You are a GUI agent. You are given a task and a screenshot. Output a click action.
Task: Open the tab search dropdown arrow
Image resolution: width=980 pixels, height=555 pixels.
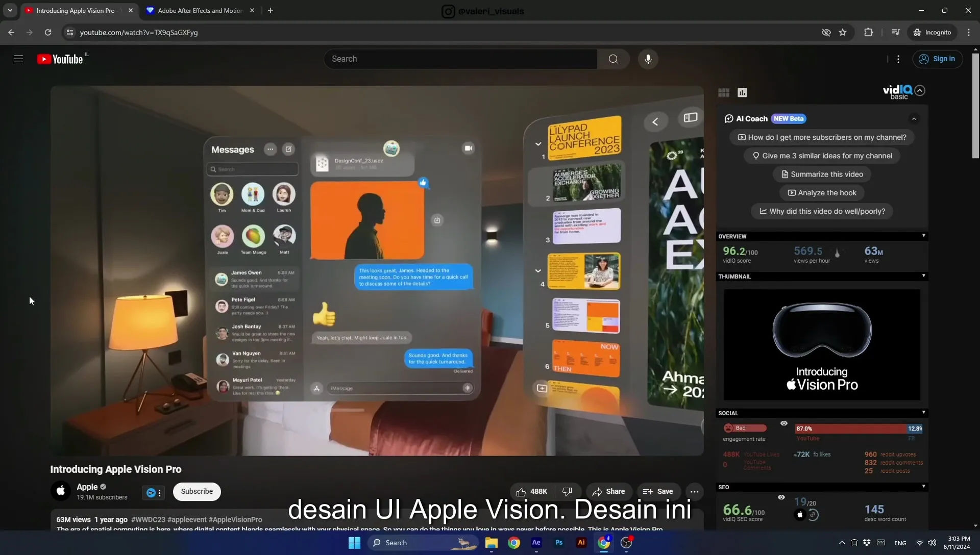pos(10,10)
